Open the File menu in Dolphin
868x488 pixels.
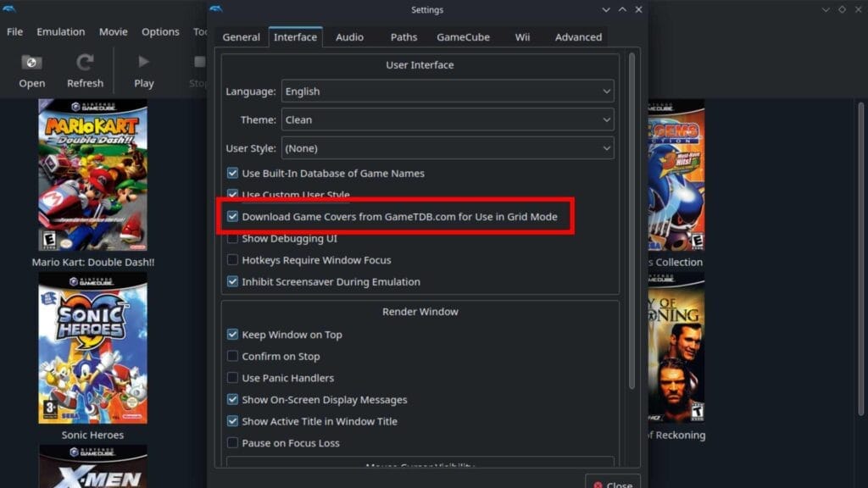click(x=15, y=31)
